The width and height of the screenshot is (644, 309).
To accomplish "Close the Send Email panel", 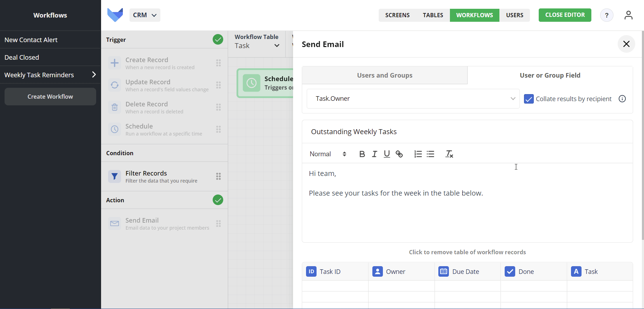I will 626,44.
